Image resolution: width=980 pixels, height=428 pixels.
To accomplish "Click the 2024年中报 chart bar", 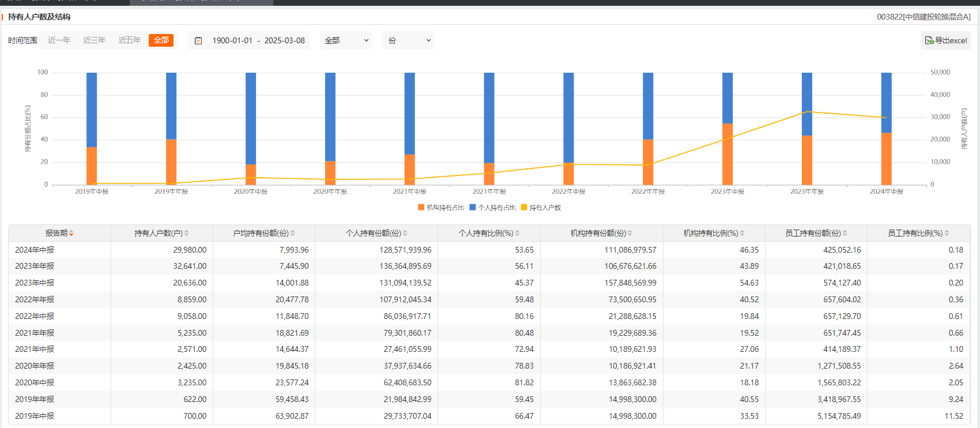I will 887,129.
